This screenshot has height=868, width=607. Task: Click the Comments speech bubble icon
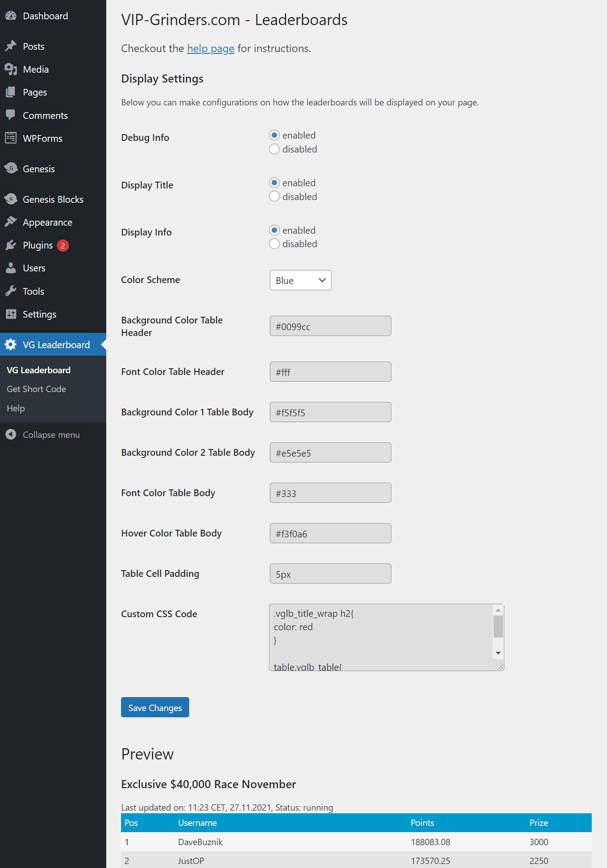[11, 115]
